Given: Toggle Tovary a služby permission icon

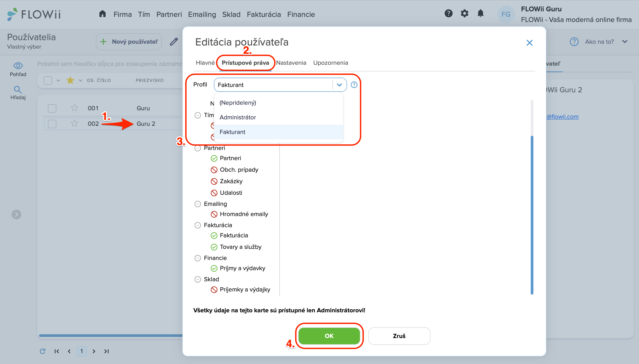Looking at the screenshot, I should click(x=214, y=247).
